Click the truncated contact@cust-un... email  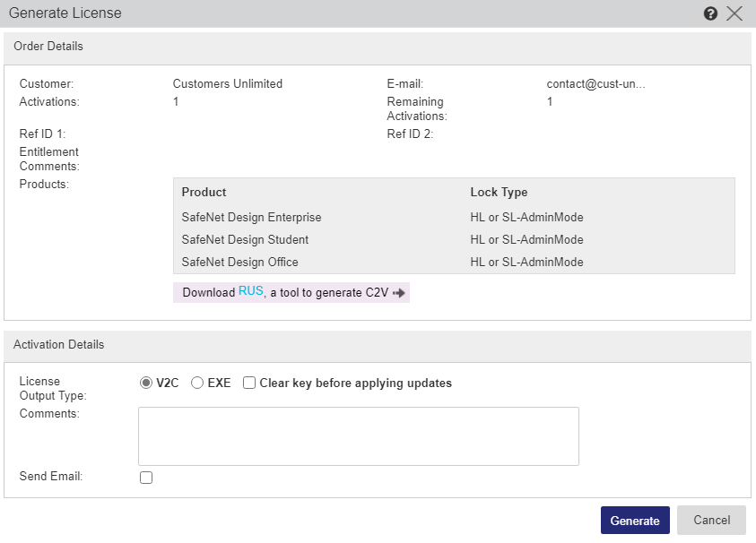[x=595, y=84]
